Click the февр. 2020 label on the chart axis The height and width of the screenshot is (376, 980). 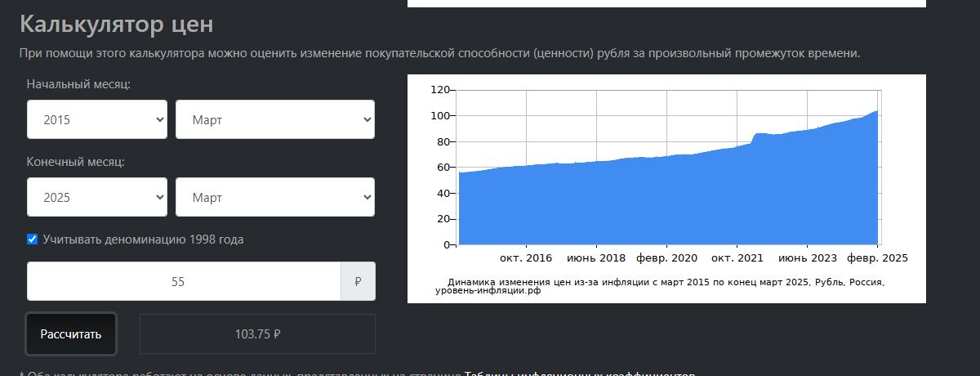666,258
